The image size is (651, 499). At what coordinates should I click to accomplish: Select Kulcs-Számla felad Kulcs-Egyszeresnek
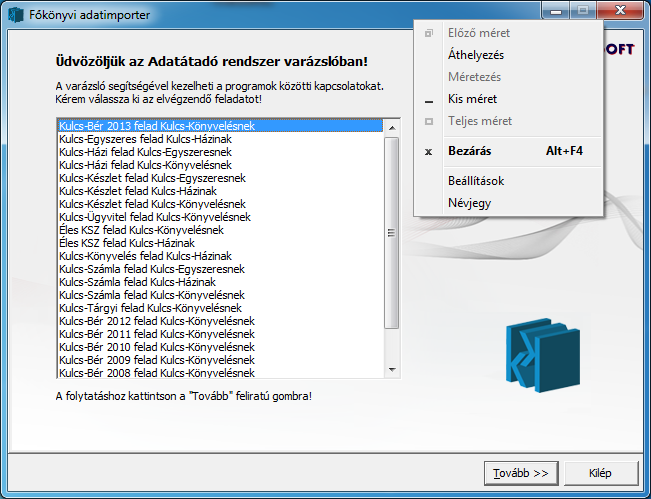220,269
